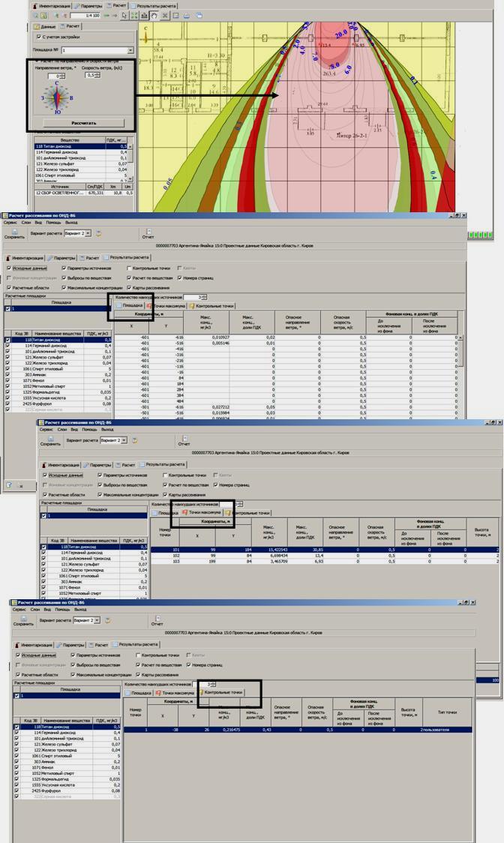Click the X icon in the map toolbar
The image size is (504, 843).
point(165,15)
